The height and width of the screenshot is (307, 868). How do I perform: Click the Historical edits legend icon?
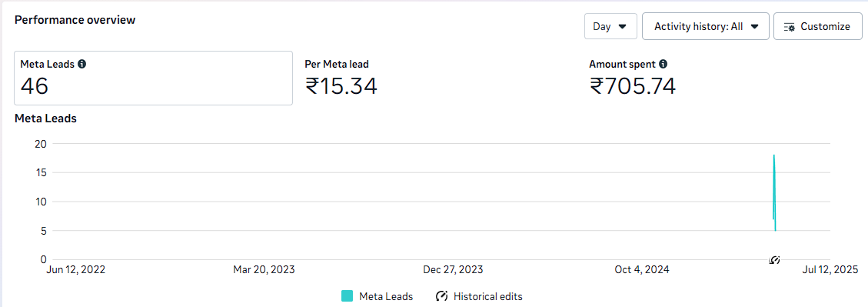point(442,296)
